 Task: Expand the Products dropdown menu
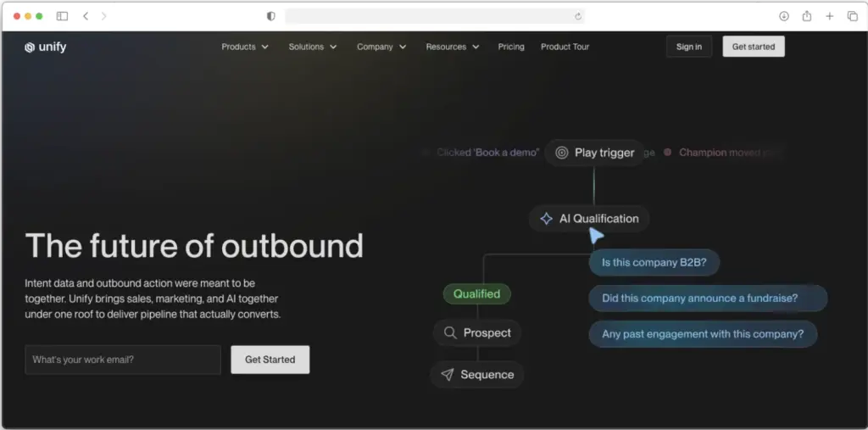[245, 47]
